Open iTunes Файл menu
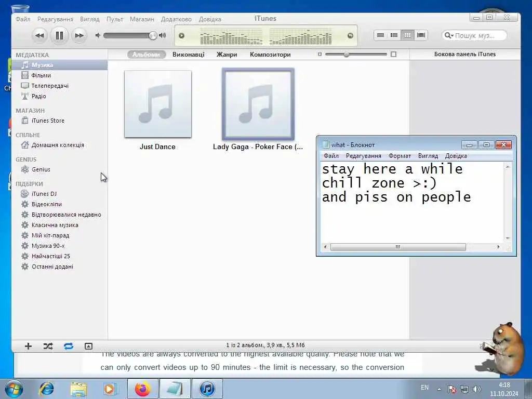This screenshot has height=399, width=532. [23, 19]
